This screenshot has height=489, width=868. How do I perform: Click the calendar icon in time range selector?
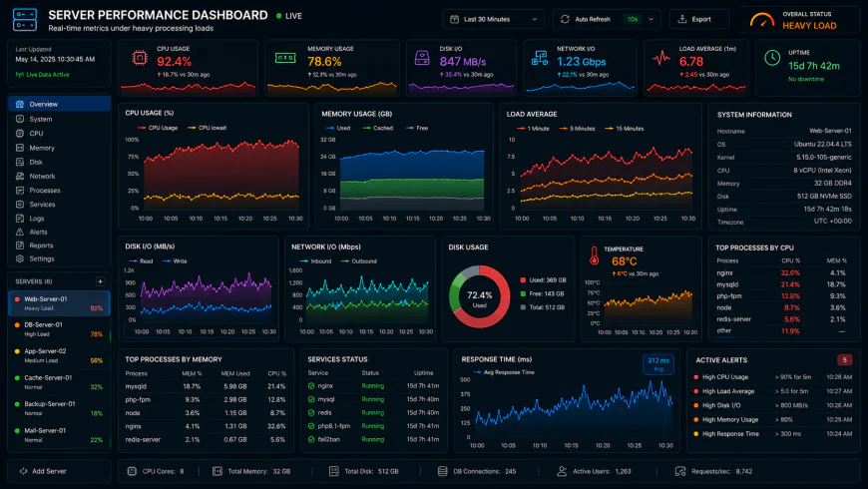[455, 19]
